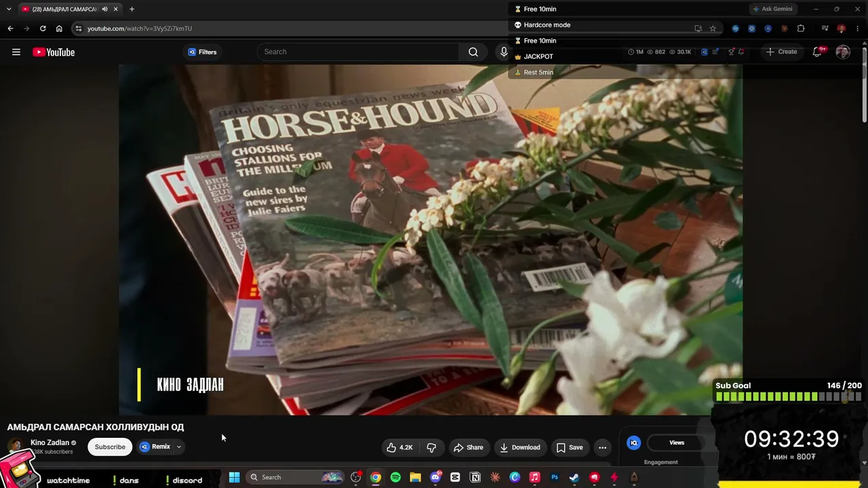This screenshot has width=868, height=488.
Task: Open Chrome profile avatar in toolbar
Action: point(841,28)
